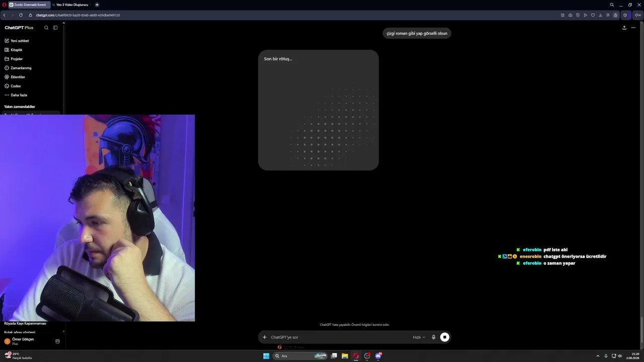Open Task View on the taskbar
The height and width of the screenshot is (362, 644).
[334, 356]
